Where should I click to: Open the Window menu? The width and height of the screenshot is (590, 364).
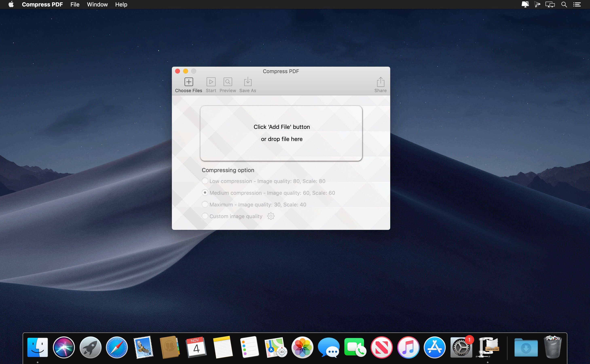tap(97, 4)
